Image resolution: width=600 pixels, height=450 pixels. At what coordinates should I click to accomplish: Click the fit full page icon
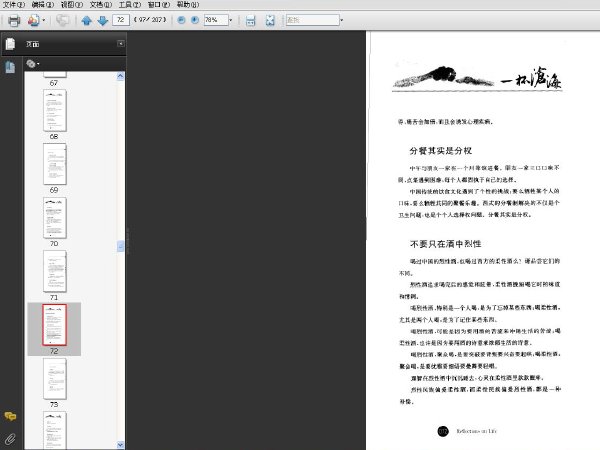[x=270, y=20]
